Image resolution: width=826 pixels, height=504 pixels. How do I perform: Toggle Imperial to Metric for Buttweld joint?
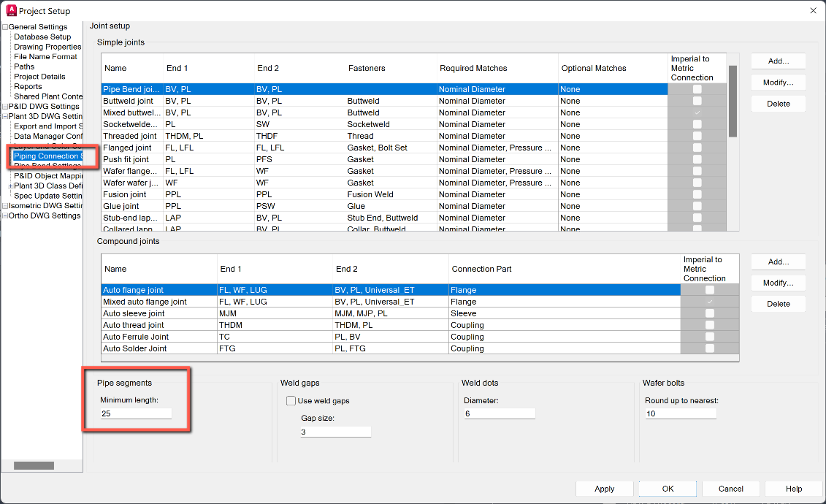697,100
